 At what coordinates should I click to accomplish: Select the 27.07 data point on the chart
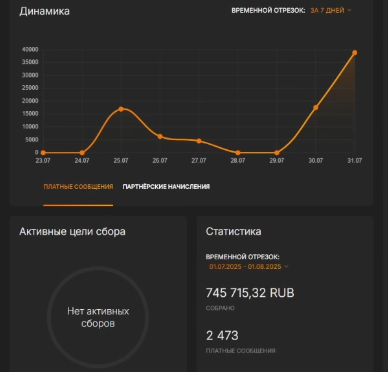[x=199, y=141]
